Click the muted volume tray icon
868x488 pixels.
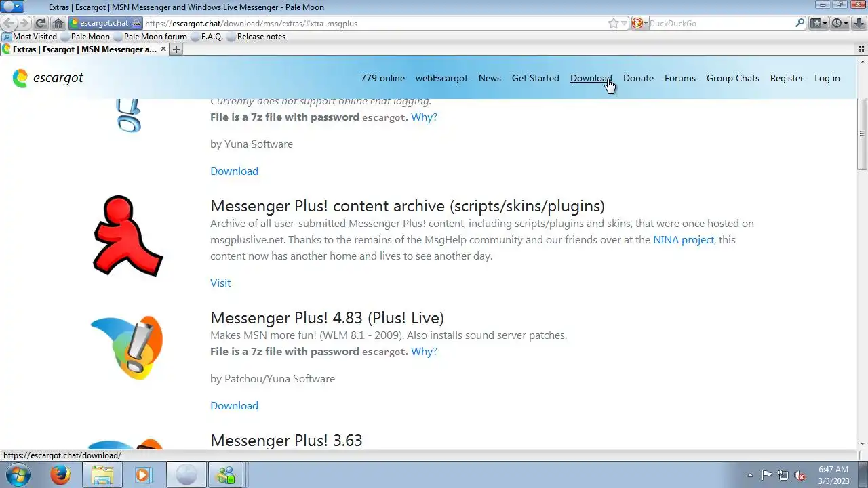point(800,475)
